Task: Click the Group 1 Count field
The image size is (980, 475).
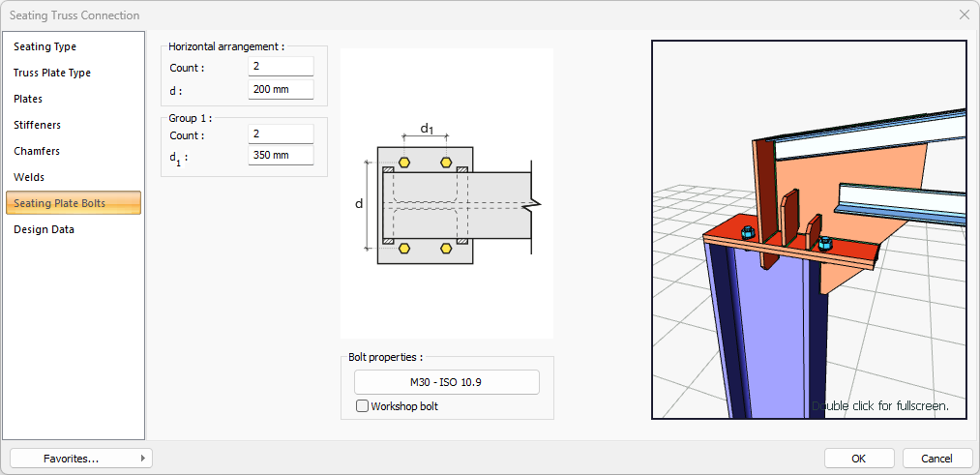Action: [x=281, y=134]
